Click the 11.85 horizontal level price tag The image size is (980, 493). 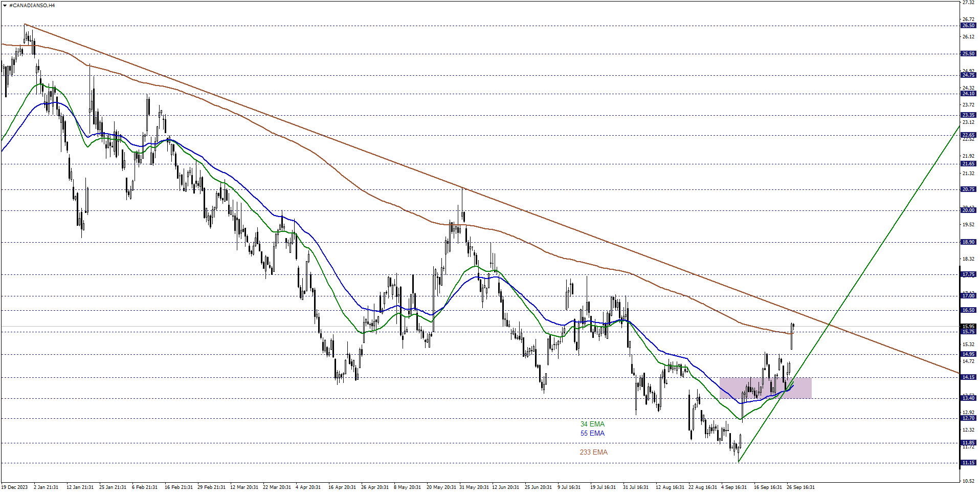click(968, 443)
